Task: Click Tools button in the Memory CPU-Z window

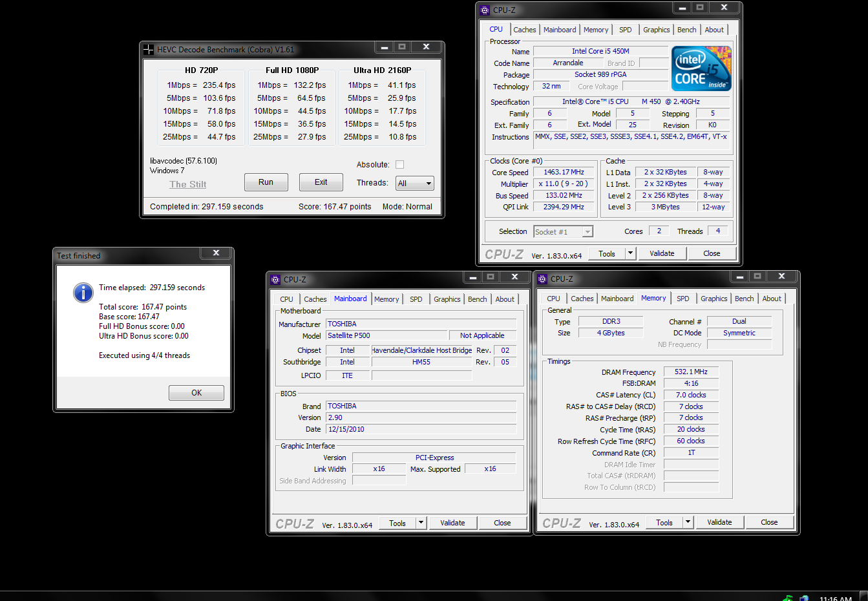Action: pos(664,522)
